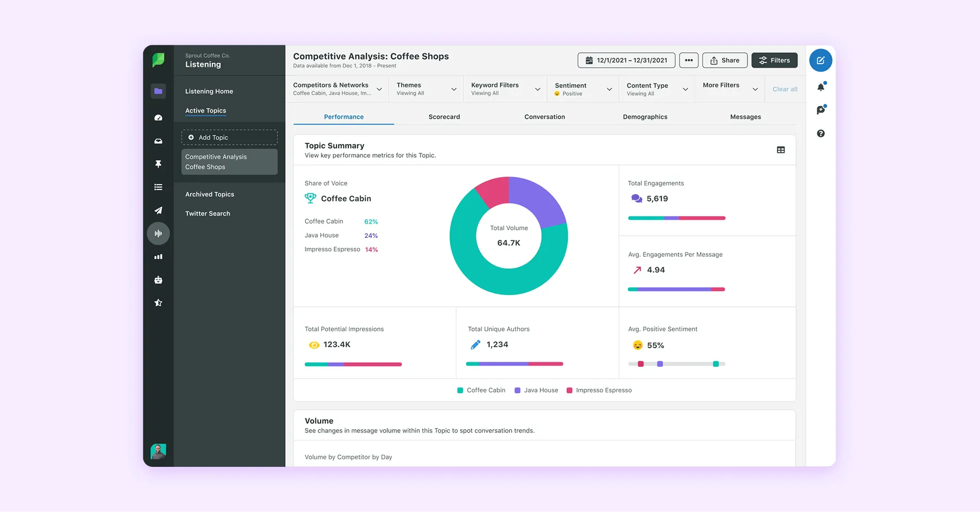Open the user profile avatar
Viewport: 980px width, 512px height.
[x=158, y=451]
